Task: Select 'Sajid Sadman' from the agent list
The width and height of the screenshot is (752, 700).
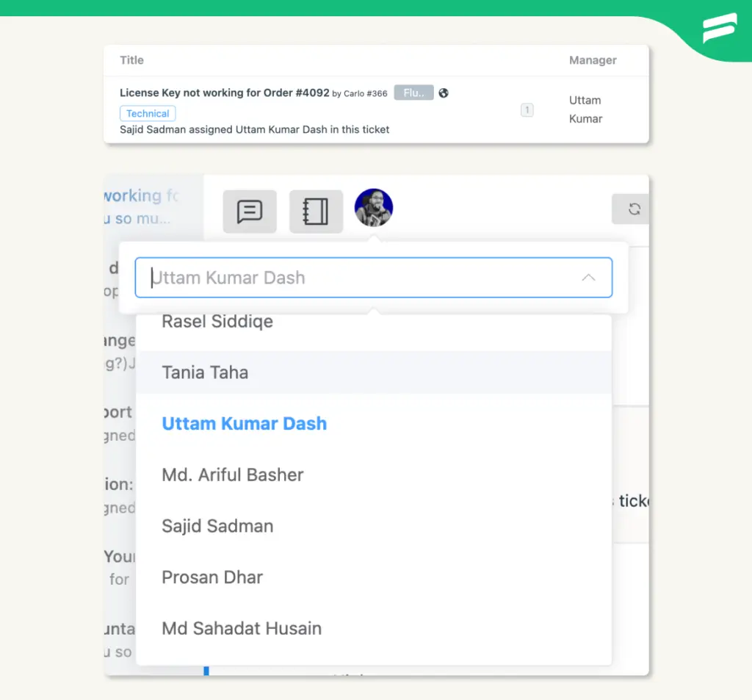Action: click(217, 526)
